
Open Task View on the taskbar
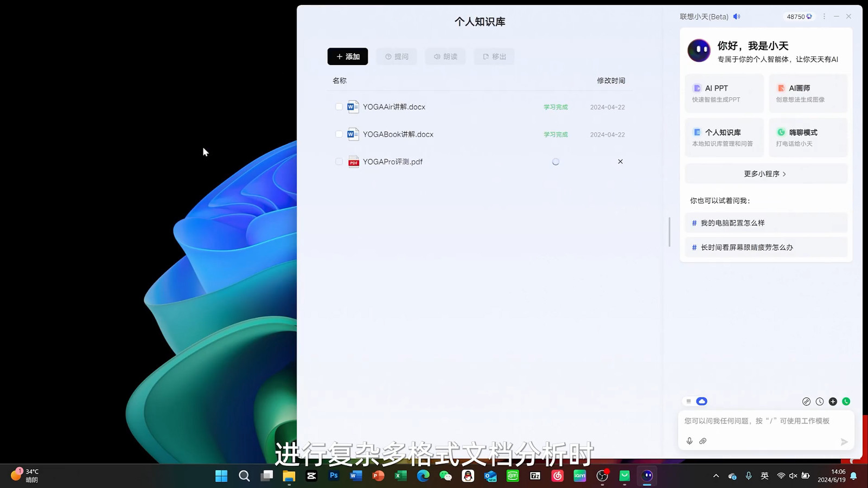(x=266, y=476)
